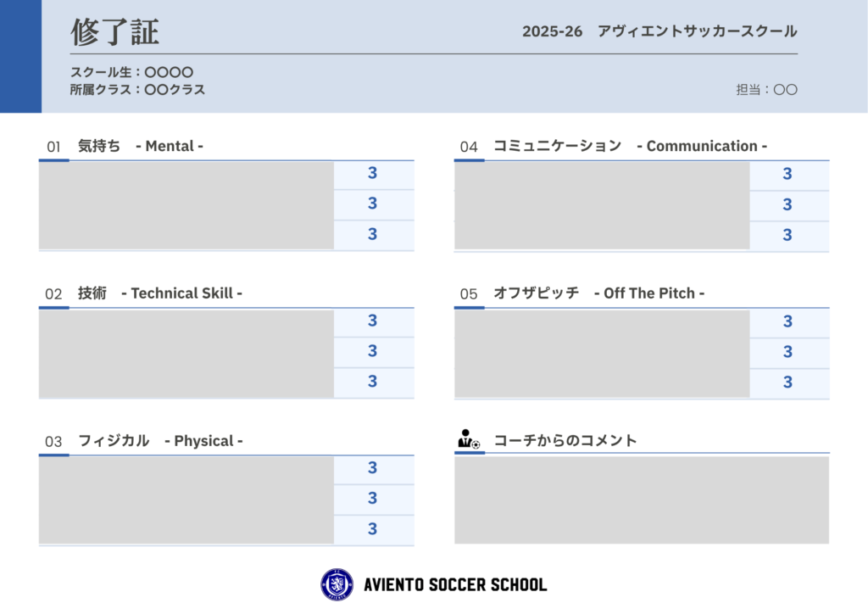
Task: Click the 2025-26 アヴィエントサッカースクール header text
Action: click(659, 31)
